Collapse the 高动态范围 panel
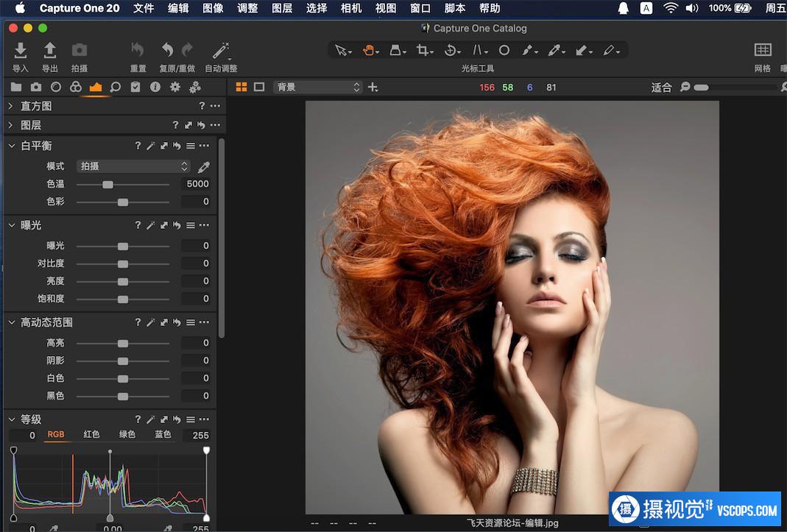 [x=12, y=322]
